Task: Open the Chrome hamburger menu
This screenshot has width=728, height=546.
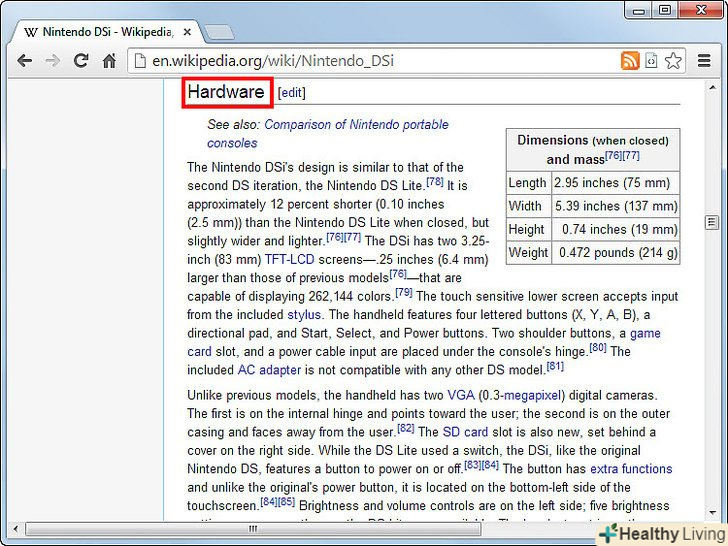Action: (x=706, y=61)
